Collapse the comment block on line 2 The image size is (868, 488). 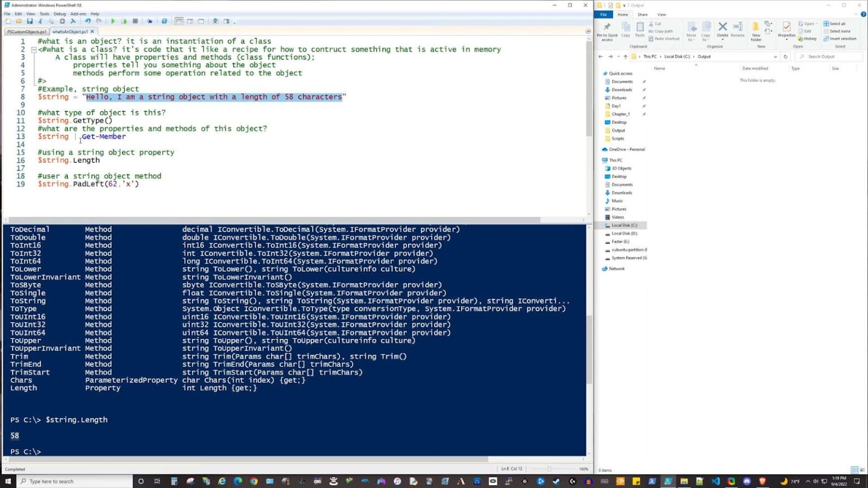point(33,50)
